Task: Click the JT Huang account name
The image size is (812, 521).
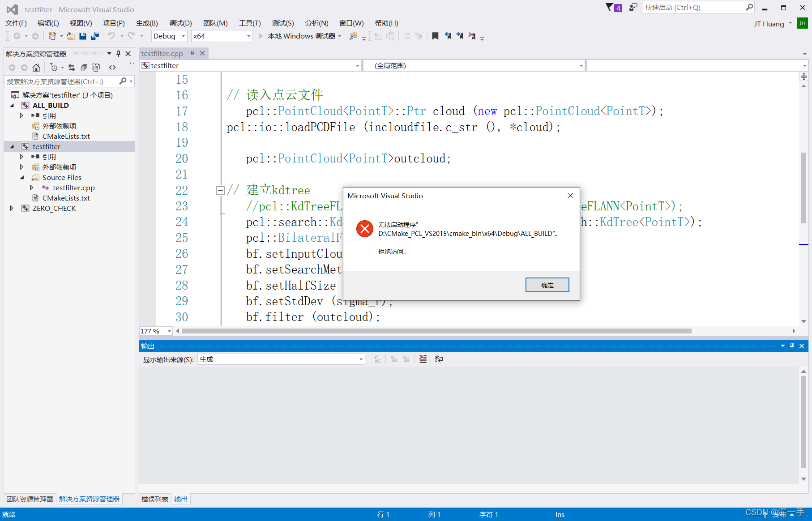Action: pos(769,24)
